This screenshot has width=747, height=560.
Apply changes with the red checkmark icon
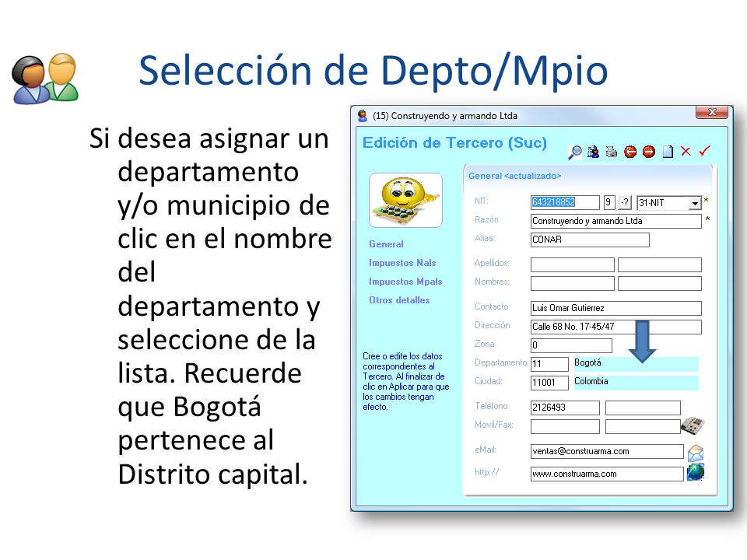(x=705, y=151)
